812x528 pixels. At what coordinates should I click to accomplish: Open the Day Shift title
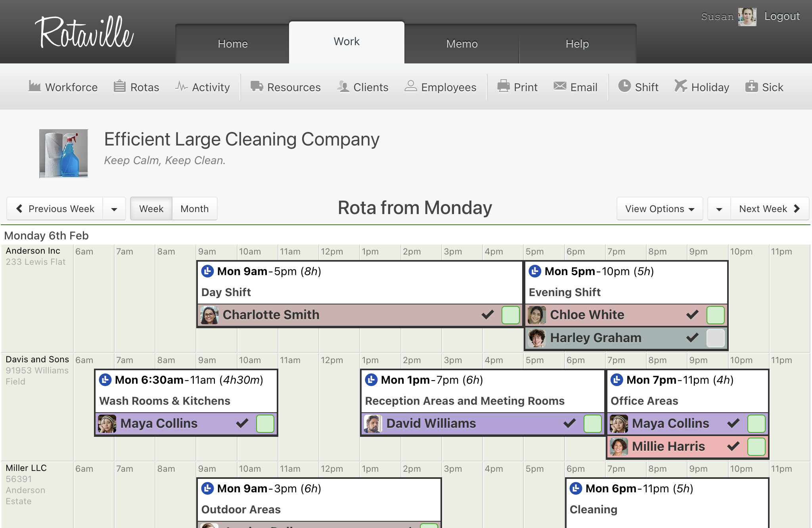226,293
